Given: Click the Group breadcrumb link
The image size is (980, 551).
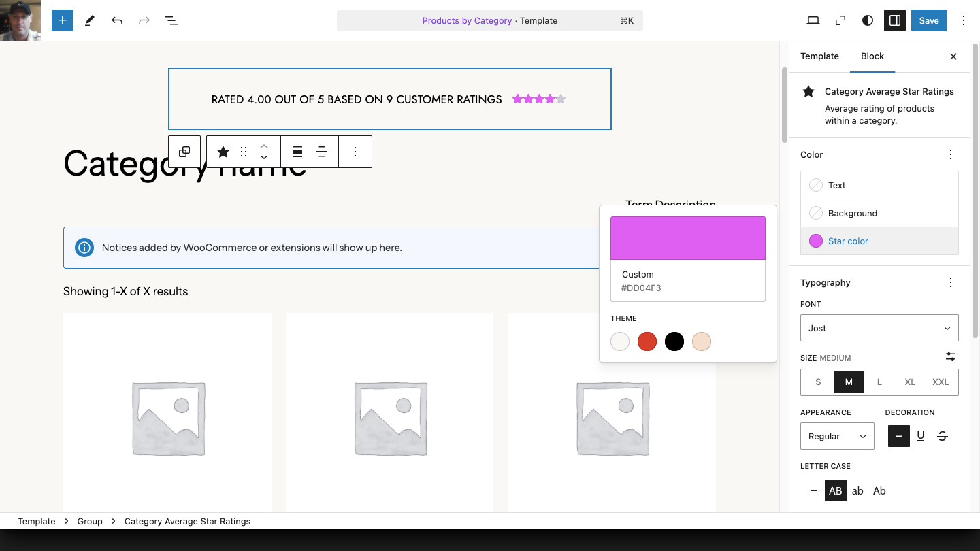Looking at the screenshot, I should (x=90, y=521).
